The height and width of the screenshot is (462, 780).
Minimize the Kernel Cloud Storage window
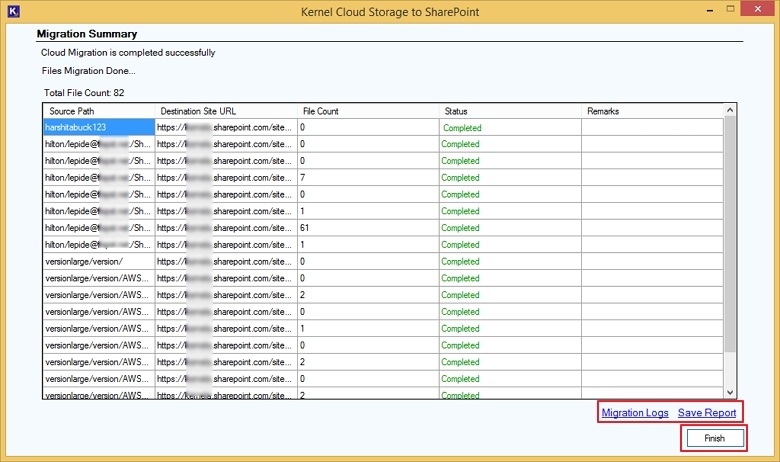(x=710, y=9)
